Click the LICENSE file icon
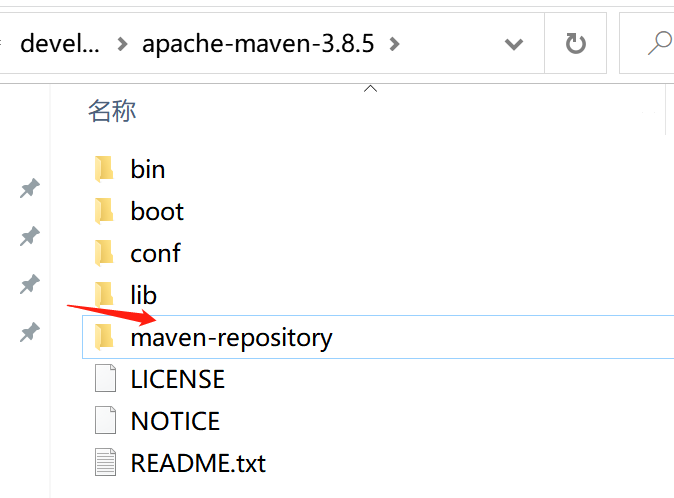This screenshot has width=674, height=498. tap(105, 379)
